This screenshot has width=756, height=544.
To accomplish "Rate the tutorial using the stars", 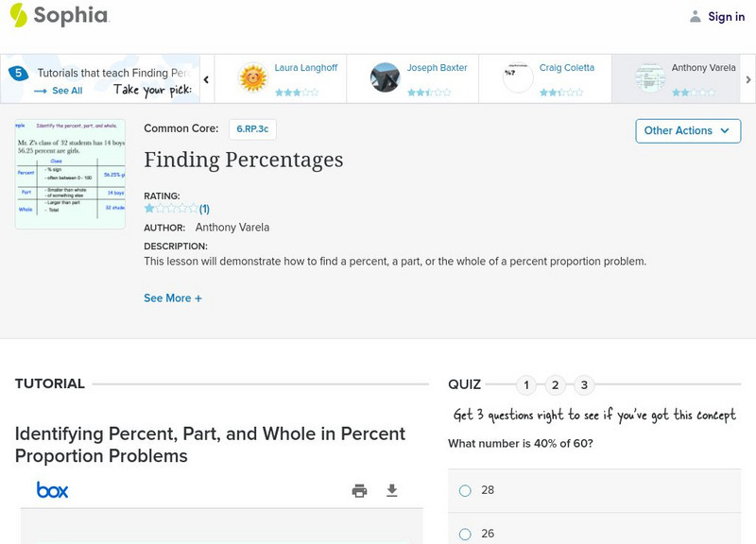I will pyautogui.click(x=171, y=209).
